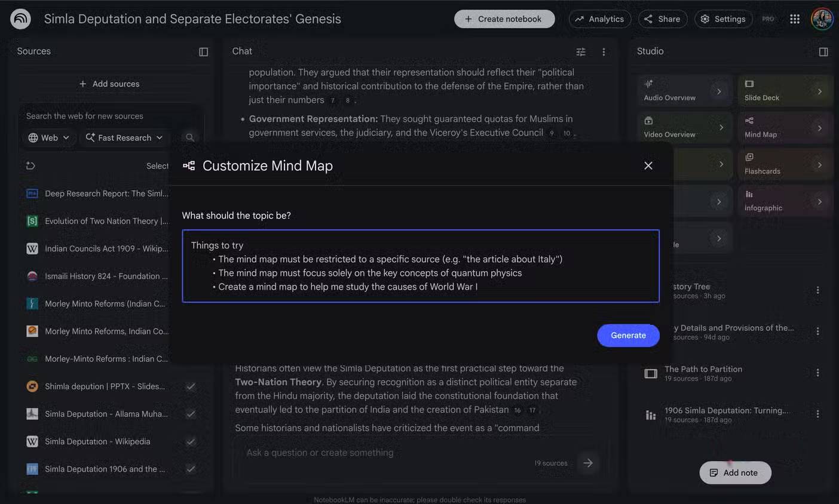Image resolution: width=839 pixels, height=504 pixels.
Task: Open the Google apps grid
Action: [x=795, y=19]
